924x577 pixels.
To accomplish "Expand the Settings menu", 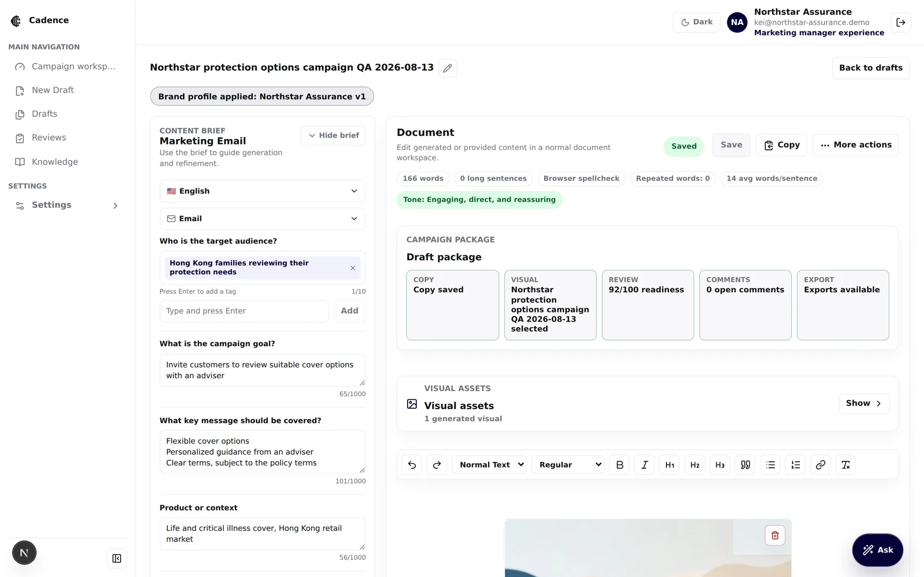I will pos(67,205).
